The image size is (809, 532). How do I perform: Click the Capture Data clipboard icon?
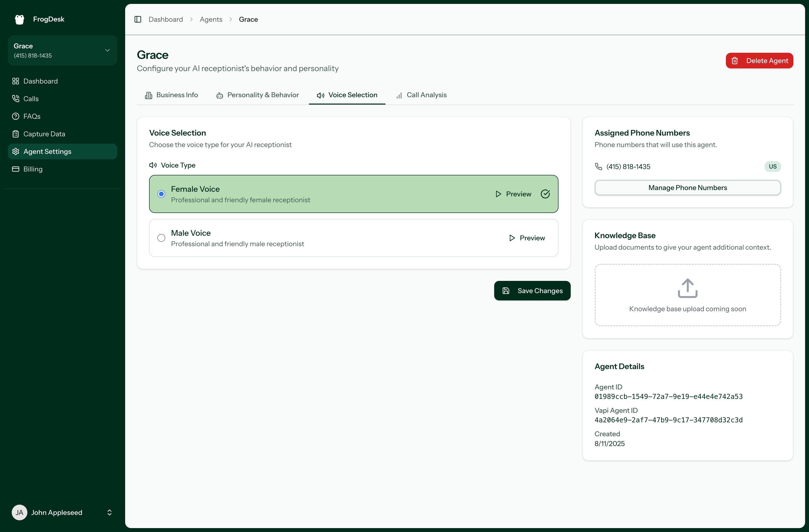(16, 134)
